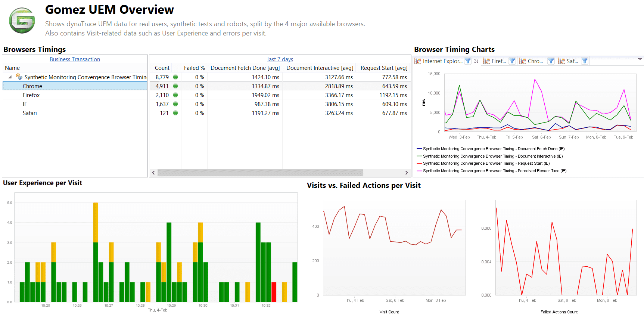This screenshot has width=644, height=316.
Task: Close the Internet Explorer chart tab
Action: click(x=476, y=61)
